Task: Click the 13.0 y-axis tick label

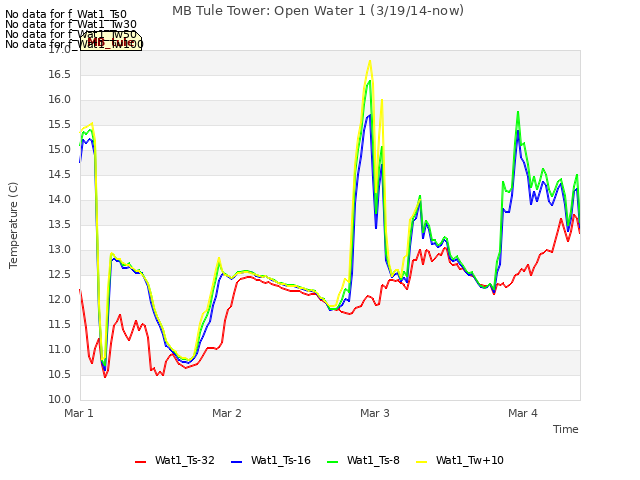Action: (x=60, y=250)
